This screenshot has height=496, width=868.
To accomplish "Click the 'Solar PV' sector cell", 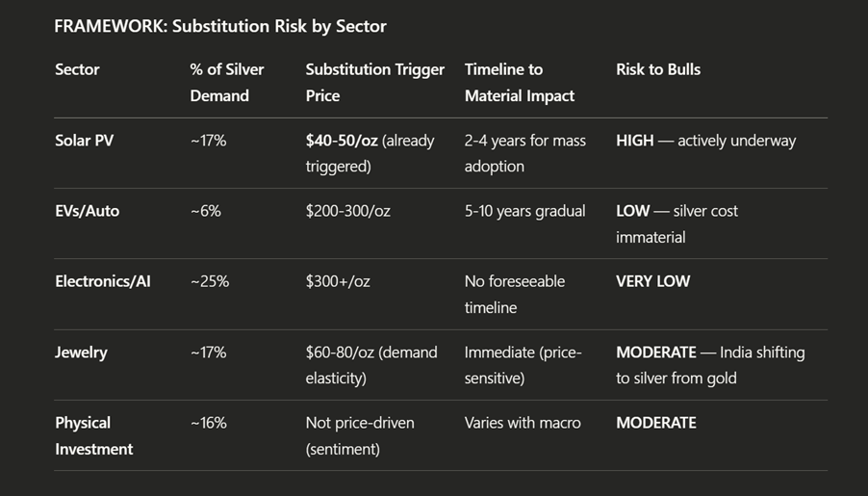I will point(85,141).
